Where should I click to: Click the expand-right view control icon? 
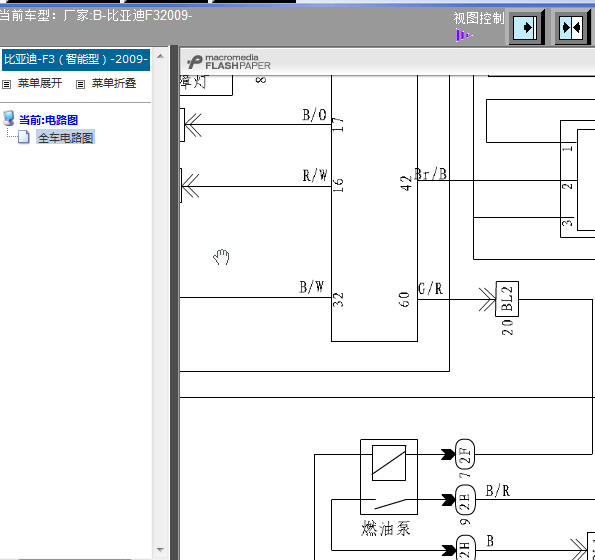click(x=526, y=28)
